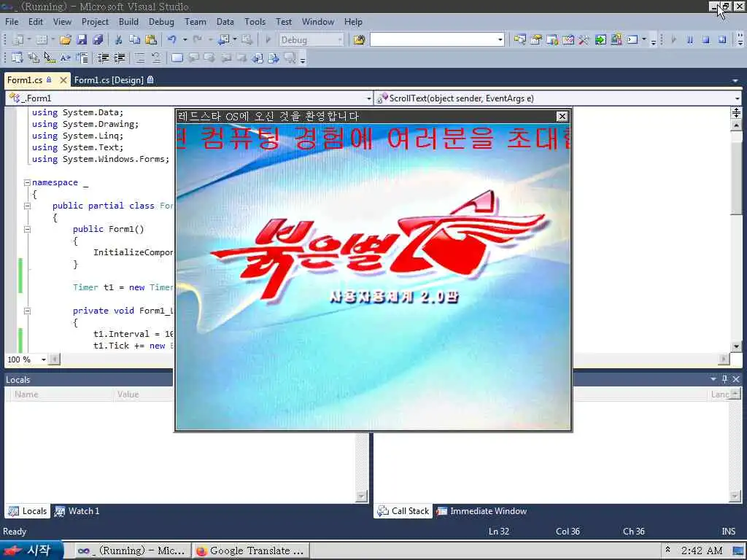Show hidden system tray icons chevron

[667, 550]
